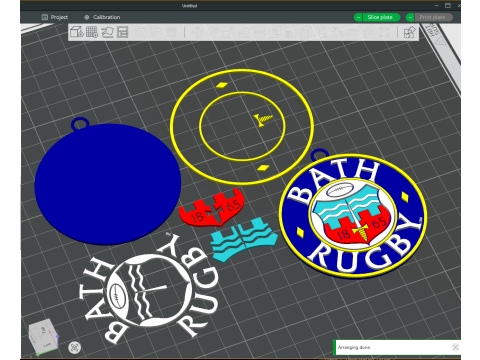Click the Print plate button
Image resolution: width=480 pixels, height=360 pixels.
tap(433, 17)
